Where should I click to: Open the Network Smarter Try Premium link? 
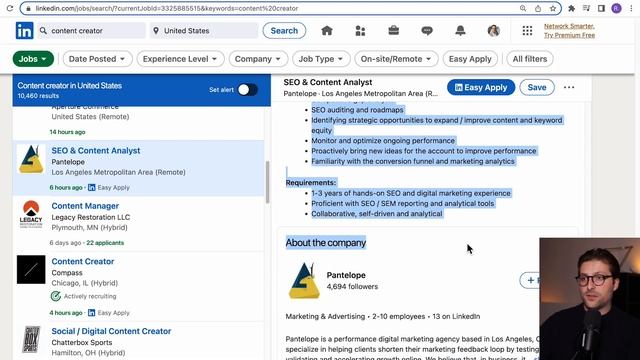[569, 31]
